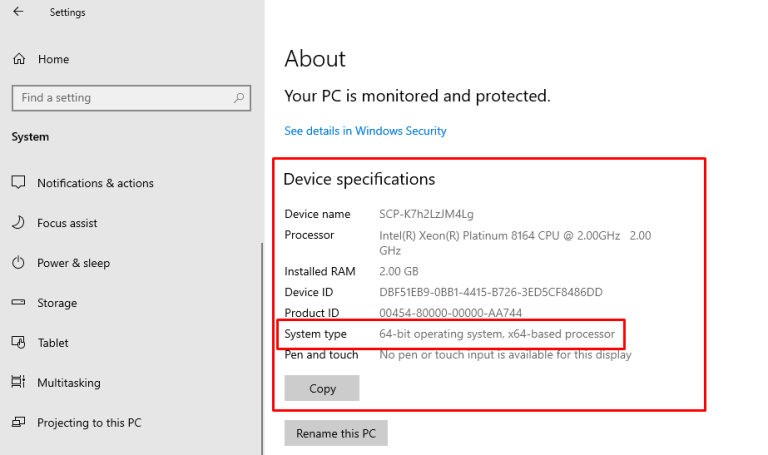The image size is (768, 455).
Task: Open See details in Windows Security
Action: coord(365,131)
